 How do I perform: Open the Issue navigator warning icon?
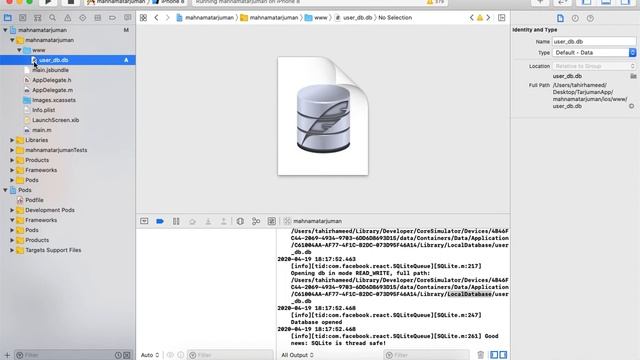tap(68, 18)
